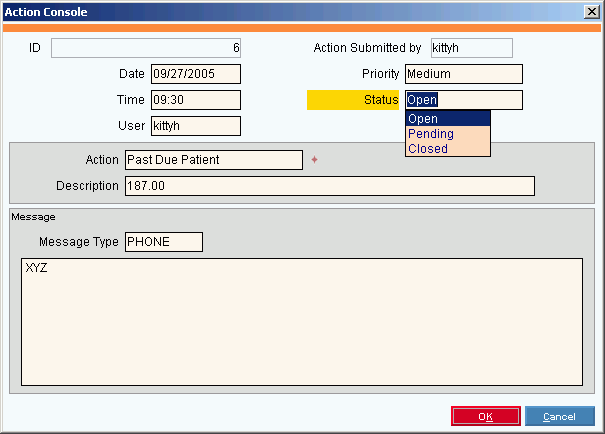
Task: Click inside the message text area
Action: coord(301,322)
